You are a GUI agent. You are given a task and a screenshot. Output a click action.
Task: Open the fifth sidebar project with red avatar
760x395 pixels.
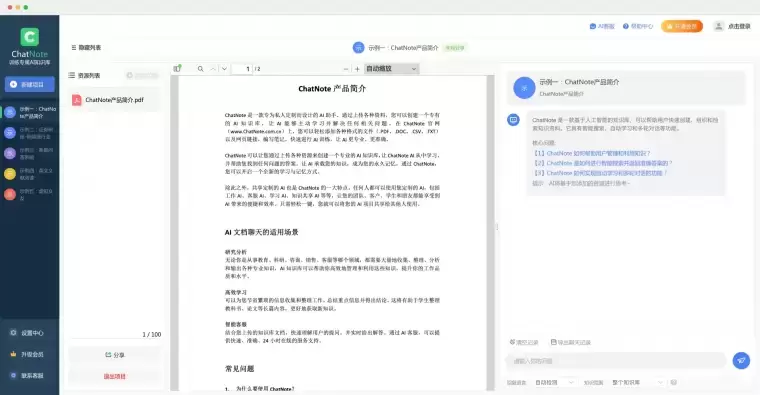pyautogui.click(x=30, y=194)
